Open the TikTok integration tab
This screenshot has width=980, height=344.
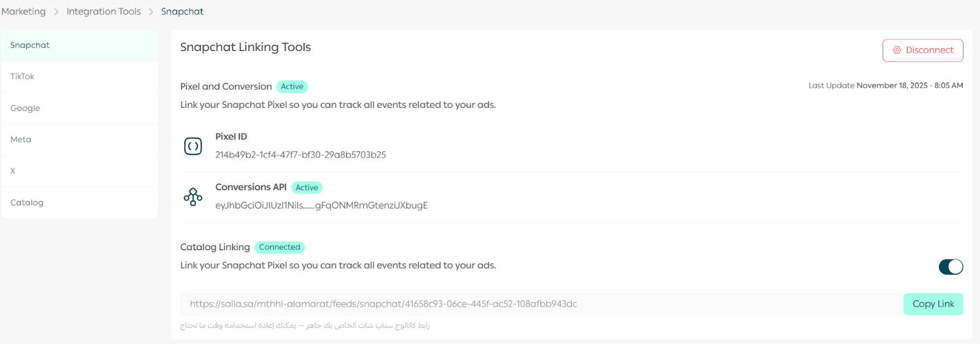click(23, 77)
